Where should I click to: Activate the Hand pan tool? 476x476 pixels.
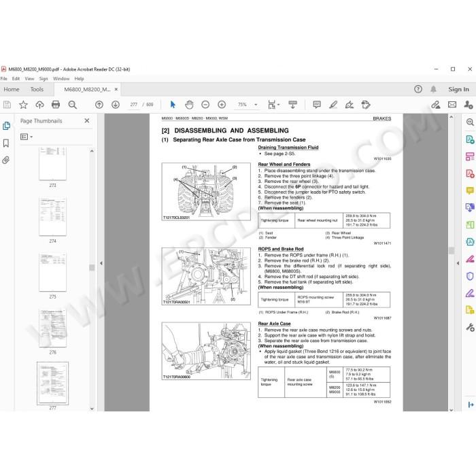pos(189,105)
